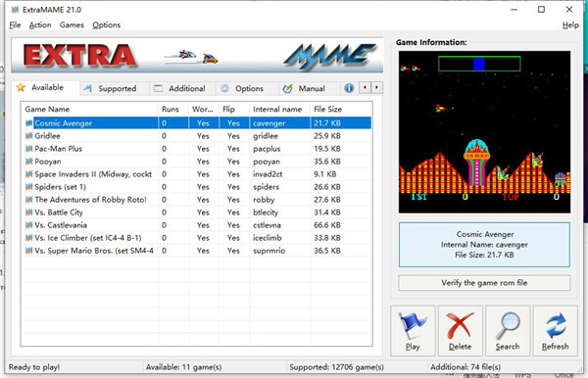The width and height of the screenshot is (588, 378).
Task: Click the magnifying glass Search icon
Action: pyautogui.click(x=508, y=325)
